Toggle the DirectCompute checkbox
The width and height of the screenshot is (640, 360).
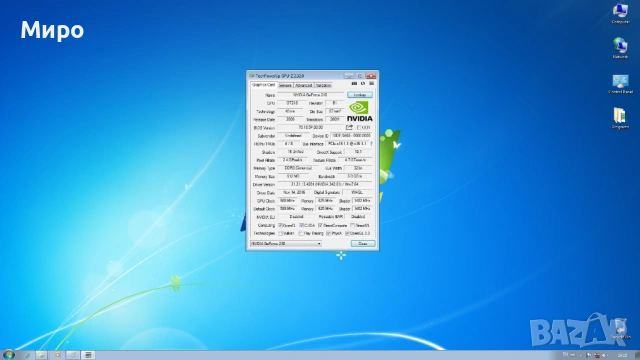pyautogui.click(x=320, y=225)
